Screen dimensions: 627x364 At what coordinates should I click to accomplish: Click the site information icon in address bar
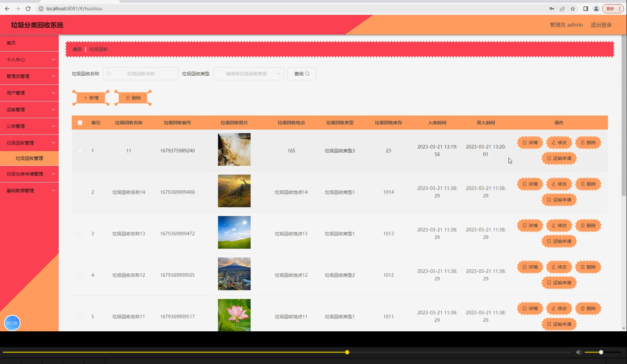pos(41,9)
